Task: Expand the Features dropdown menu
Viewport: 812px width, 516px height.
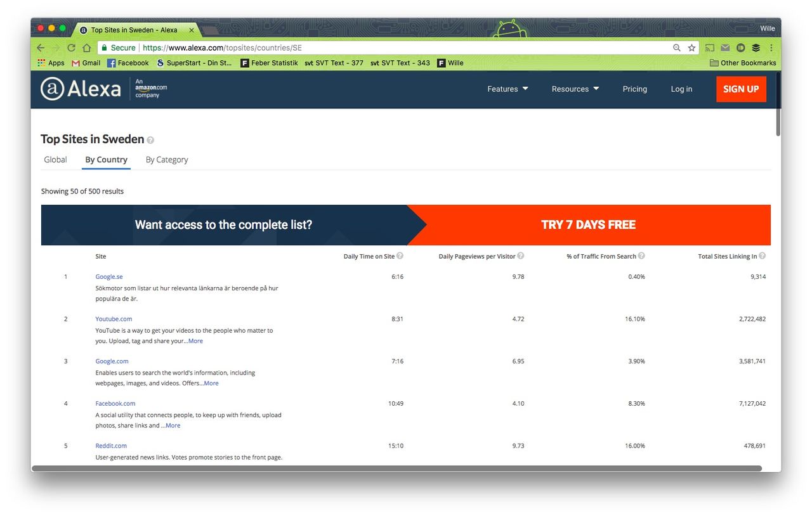Action: coord(507,89)
